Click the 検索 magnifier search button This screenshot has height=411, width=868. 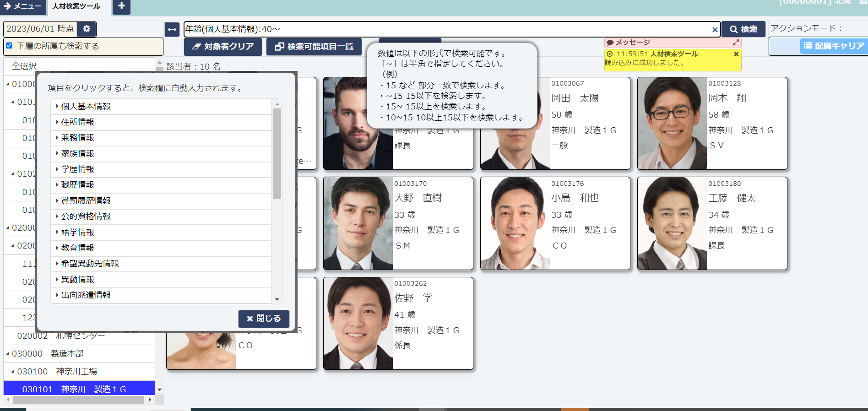[x=743, y=29]
